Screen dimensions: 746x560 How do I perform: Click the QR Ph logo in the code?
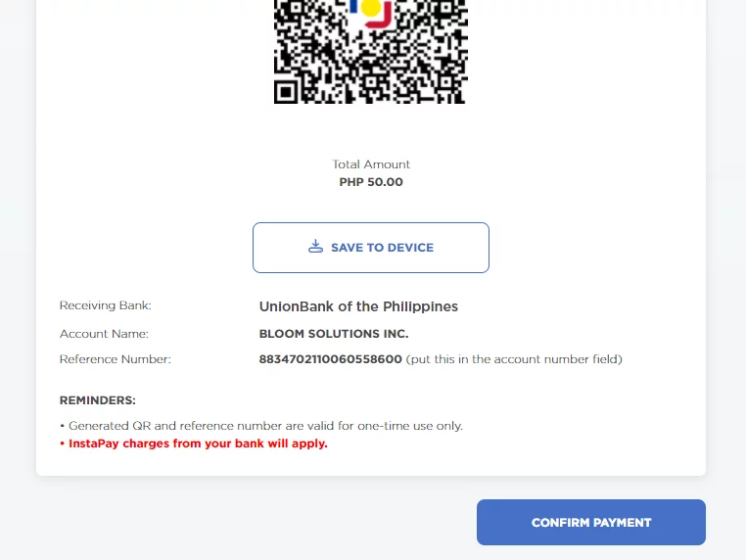point(371,14)
